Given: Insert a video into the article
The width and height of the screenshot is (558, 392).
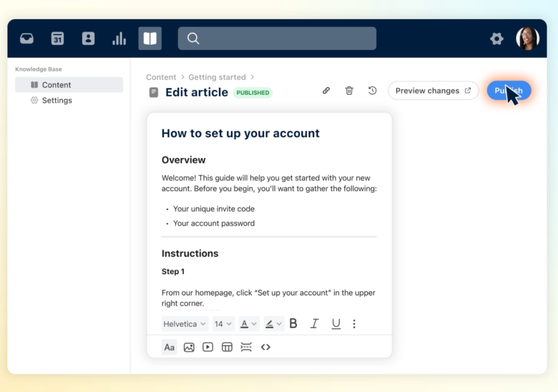Looking at the screenshot, I should [x=208, y=347].
